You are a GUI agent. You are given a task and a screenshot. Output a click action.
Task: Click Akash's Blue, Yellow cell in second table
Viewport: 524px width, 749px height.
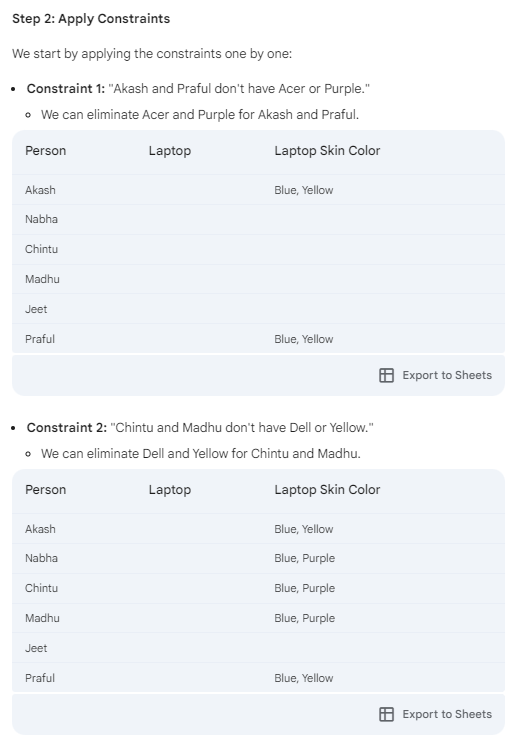(x=304, y=529)
